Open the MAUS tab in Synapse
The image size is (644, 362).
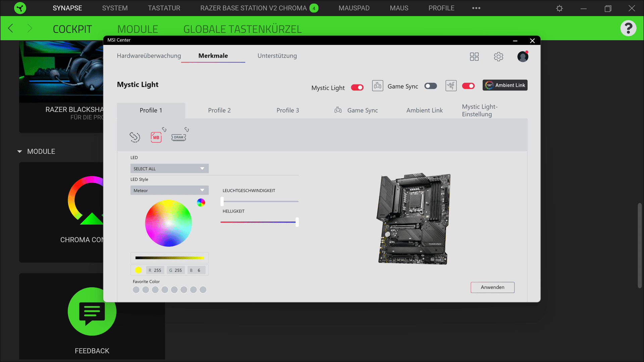[399, 8]
